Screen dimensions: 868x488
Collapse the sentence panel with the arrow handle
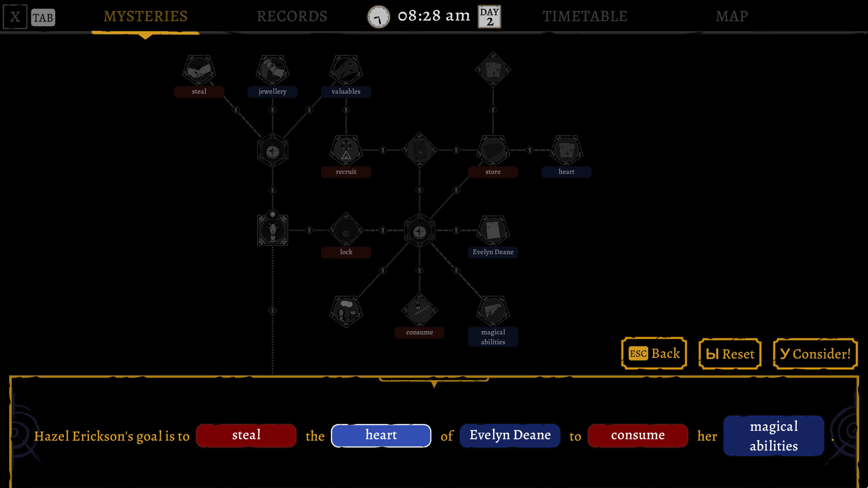[434, 383]
